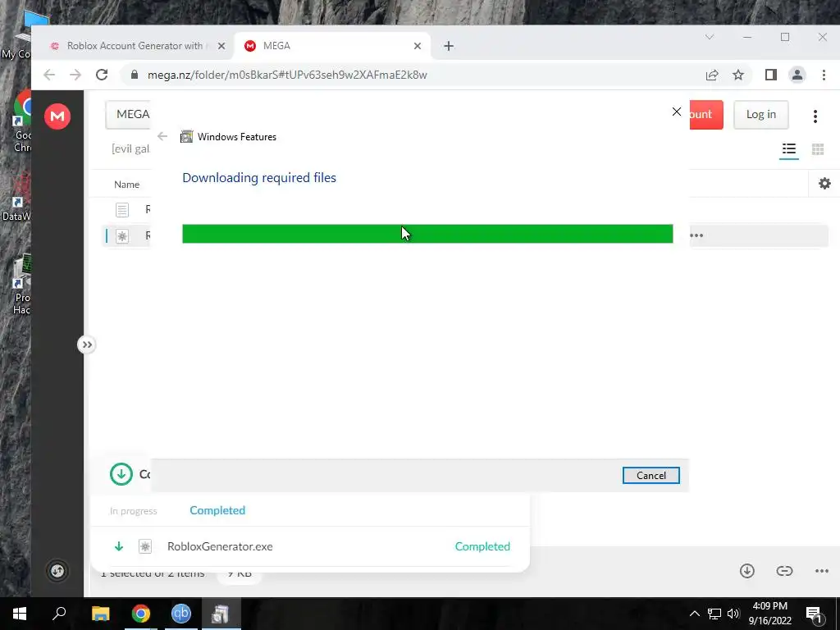This screenshot has height=630, width=840.
Task: Open File Explorer from taskbar
Action: pyautogui.click(x=100, y=614)
